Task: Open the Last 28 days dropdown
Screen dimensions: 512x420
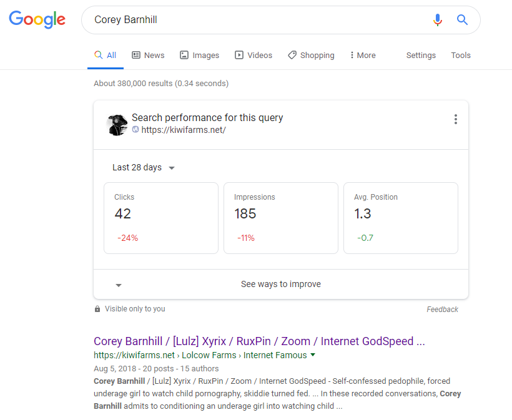Action: (x=144, y=167)
